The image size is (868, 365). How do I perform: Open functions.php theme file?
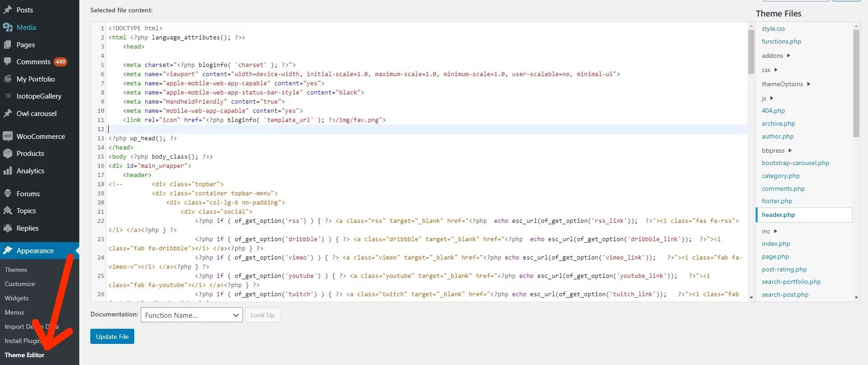pos(781,41)
